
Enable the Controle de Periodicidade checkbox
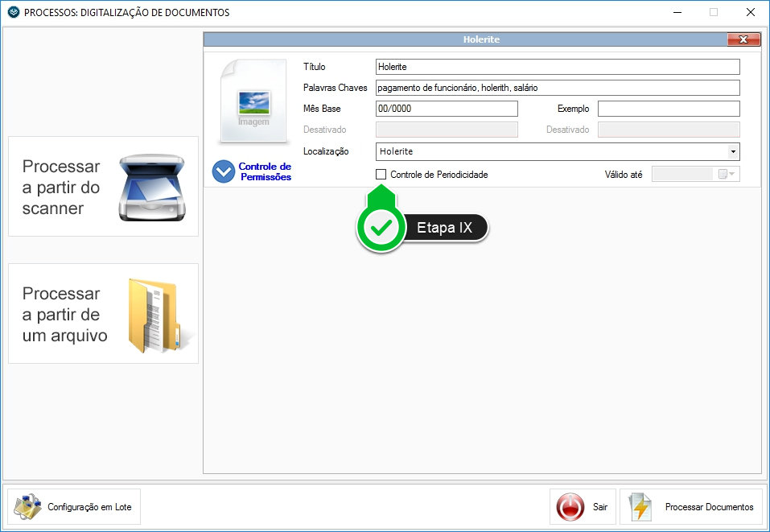click(x=381, y=175)
